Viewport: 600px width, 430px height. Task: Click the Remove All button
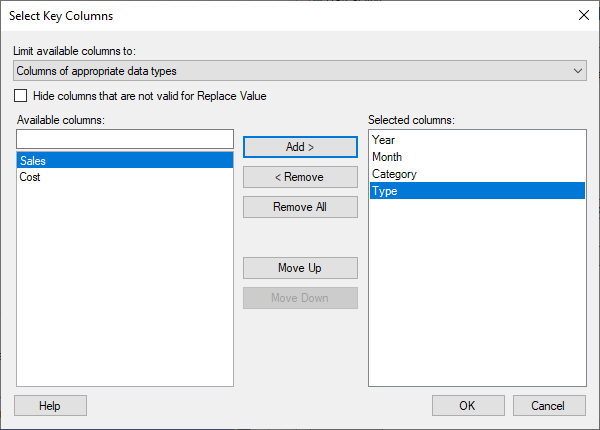click(300, 207)
